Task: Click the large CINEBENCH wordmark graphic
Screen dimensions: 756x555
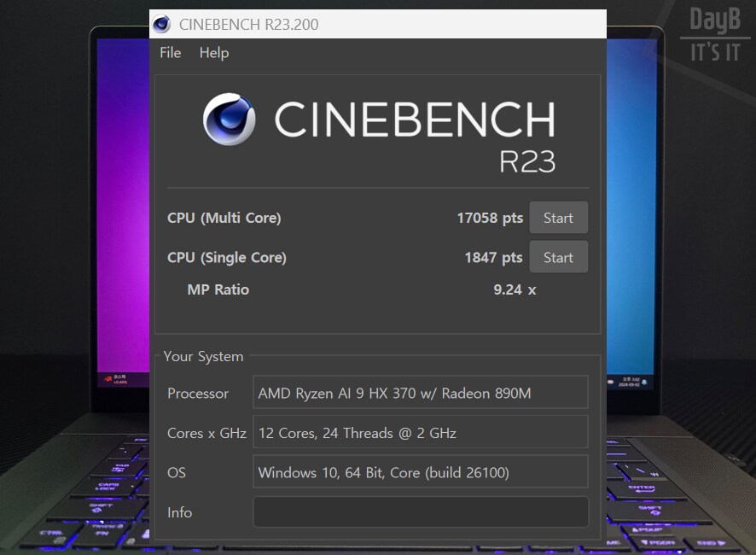Action: tap(416, 120)
